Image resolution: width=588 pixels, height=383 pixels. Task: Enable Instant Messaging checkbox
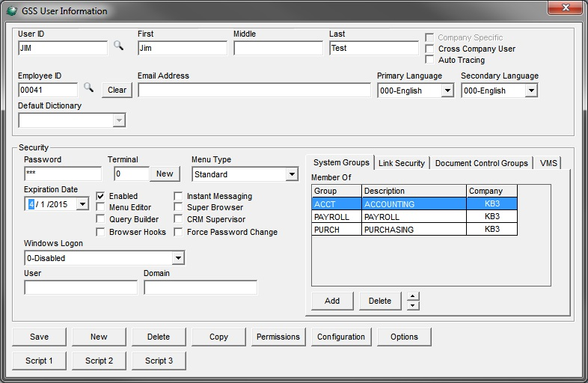tap(178, 196)
